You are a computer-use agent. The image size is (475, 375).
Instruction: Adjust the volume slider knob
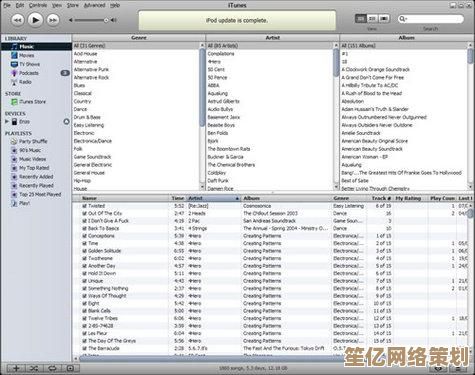click(x=106, y=20)
